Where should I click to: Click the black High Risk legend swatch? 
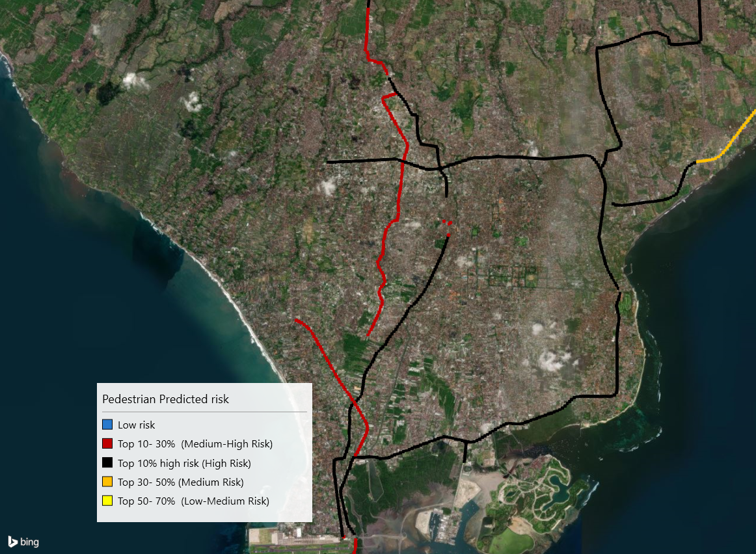[x=107, y=462]
